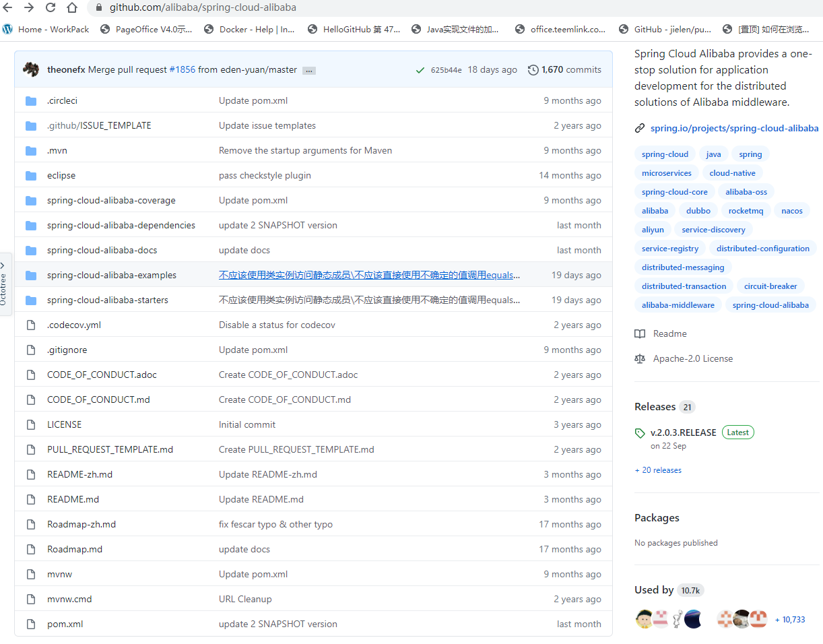View 1,670 commits history
The image size is (823, 644).
pos(571,69)
